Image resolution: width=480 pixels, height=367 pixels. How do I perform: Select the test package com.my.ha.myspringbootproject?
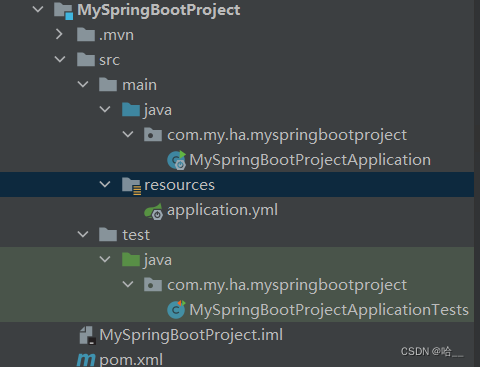(287, 285)
